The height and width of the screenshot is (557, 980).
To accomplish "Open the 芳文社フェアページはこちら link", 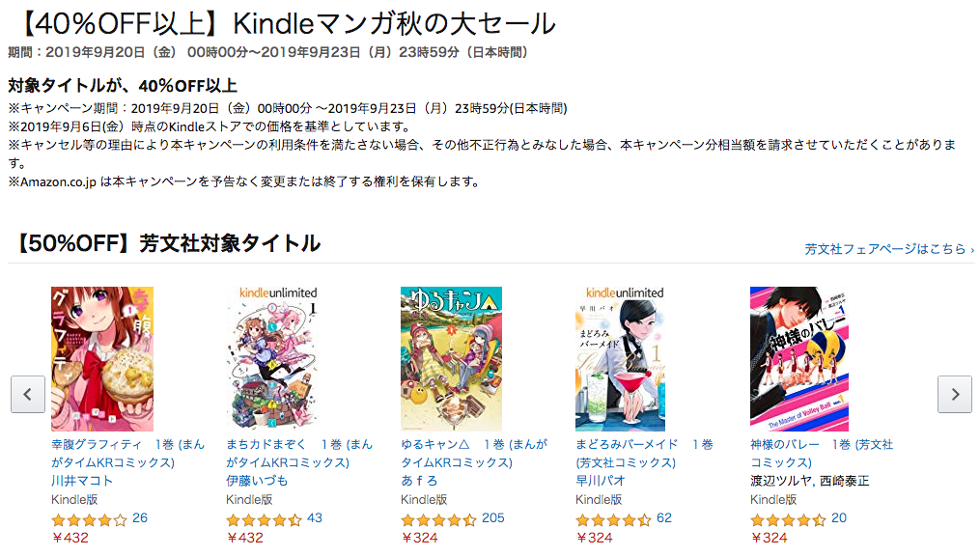I will [888, 249].
